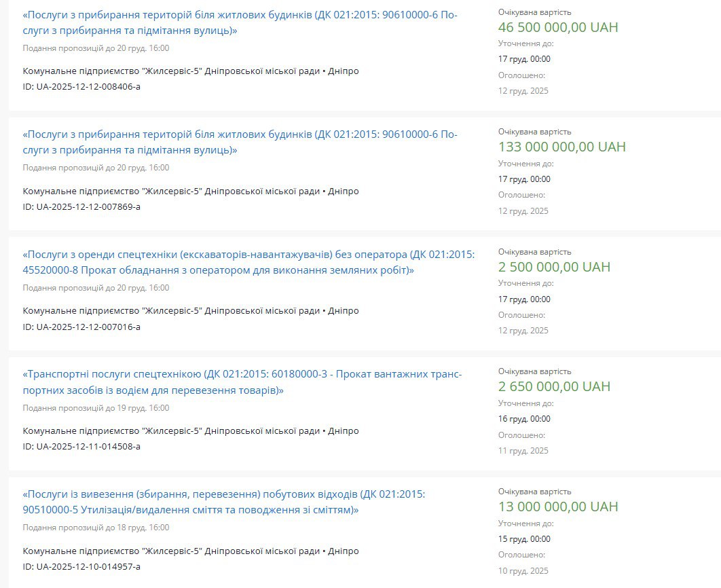721x588 pixels.
Task: Click the announcement date 11 груд. 2025
Action: click(x=523, y=451)
